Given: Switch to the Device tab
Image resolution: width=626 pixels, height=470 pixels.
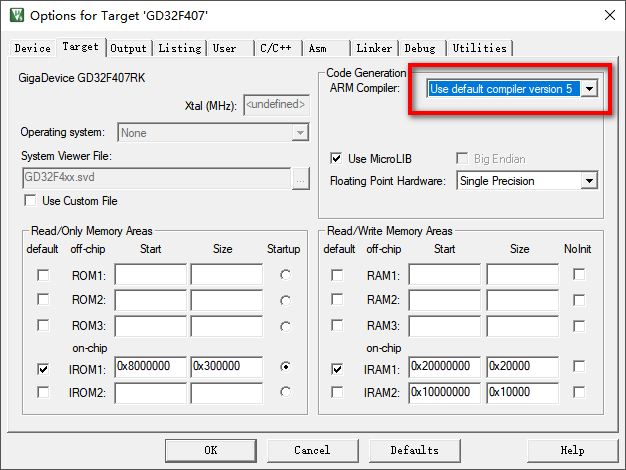Looking at the screenshot, I should (33, 48).
